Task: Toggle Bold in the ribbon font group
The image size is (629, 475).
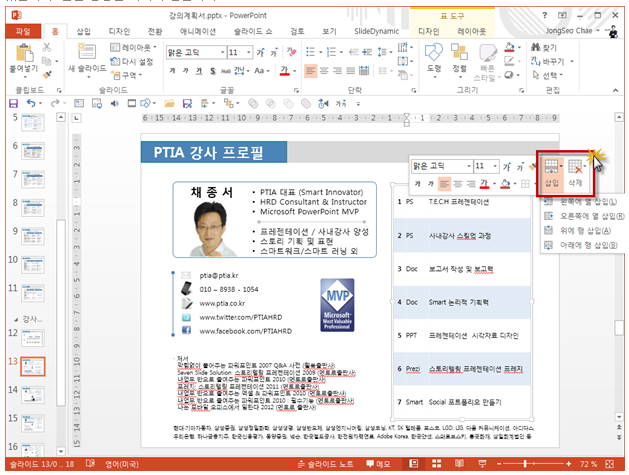Action: [x=172, y=71]
